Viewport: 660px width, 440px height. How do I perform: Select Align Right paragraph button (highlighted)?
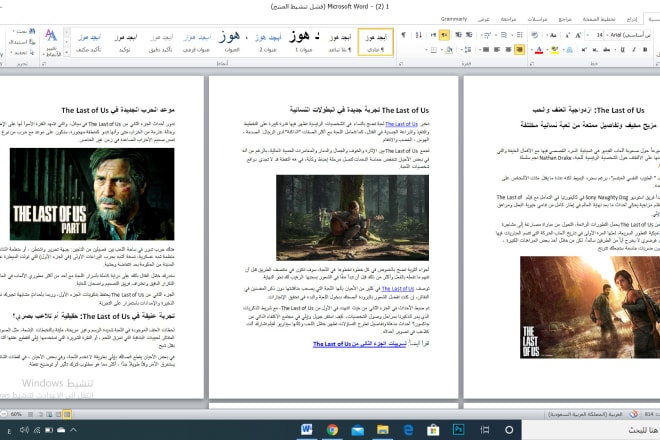pyautogui.click(x=519, y=50)
